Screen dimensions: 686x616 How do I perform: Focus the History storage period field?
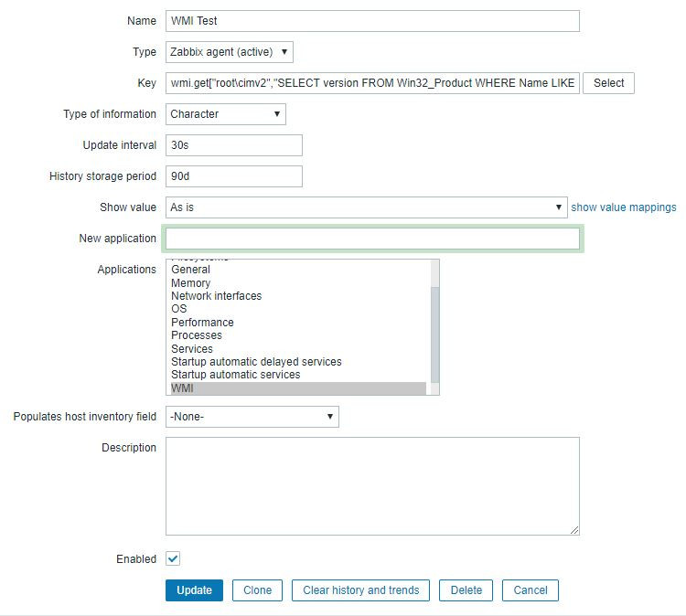pos(234,176)
